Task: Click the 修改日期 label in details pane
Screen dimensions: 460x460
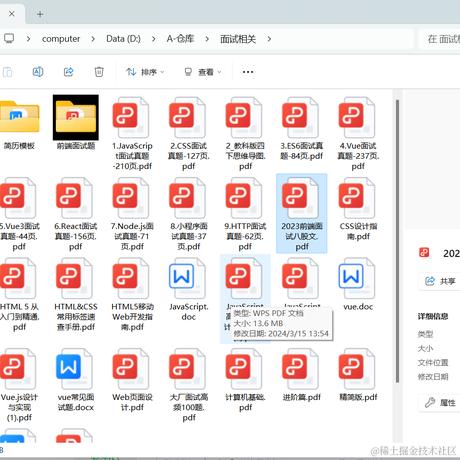Action: (x=433, y=377)
